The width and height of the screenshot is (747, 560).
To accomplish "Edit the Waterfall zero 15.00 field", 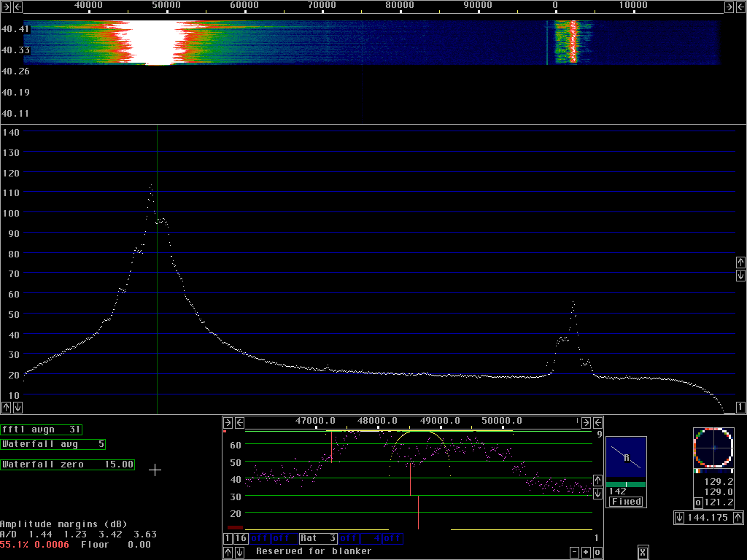I will [68, 464].
